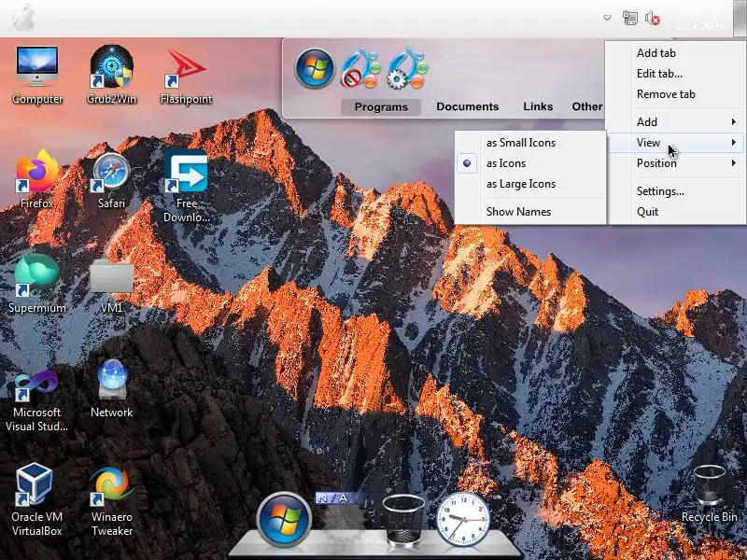This screenshot has width=747, height=560.
Task: Click the dock icon with red prohibition sign
Action: coord(361,68)
